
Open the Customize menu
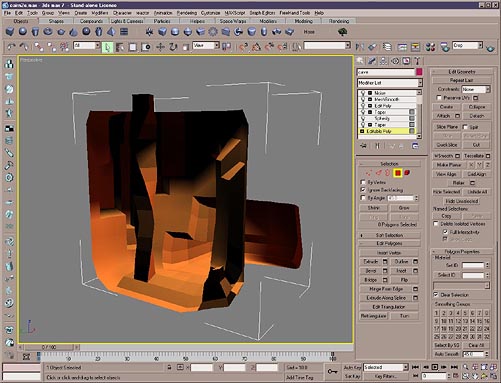point(211,13)
